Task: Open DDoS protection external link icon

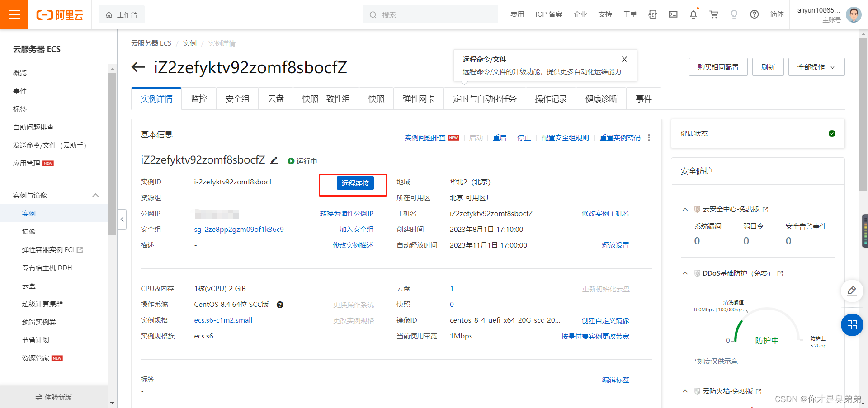Action: pyautogui.click(x=780, y=274)
